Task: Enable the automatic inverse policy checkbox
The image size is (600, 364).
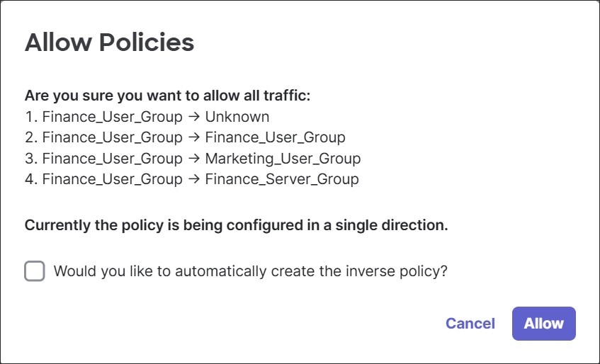Action: pyautogui.click(x=35, y=271)
